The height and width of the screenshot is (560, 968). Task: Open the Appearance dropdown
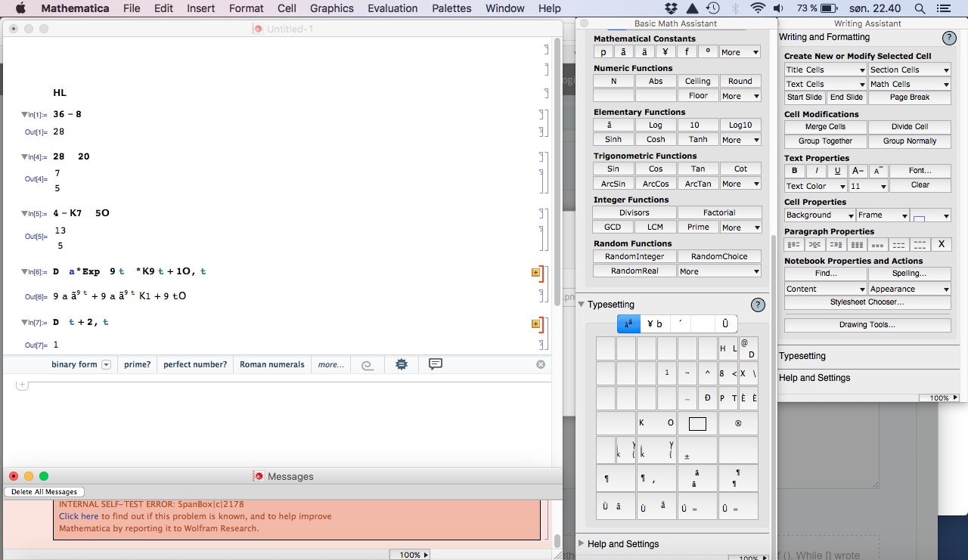(910, 289)
